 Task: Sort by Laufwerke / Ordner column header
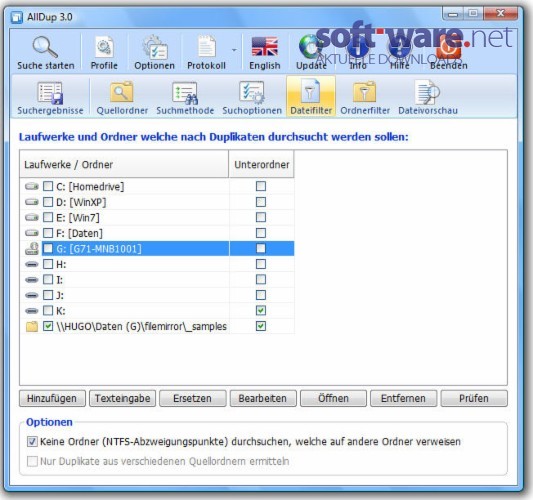(124, 165)
